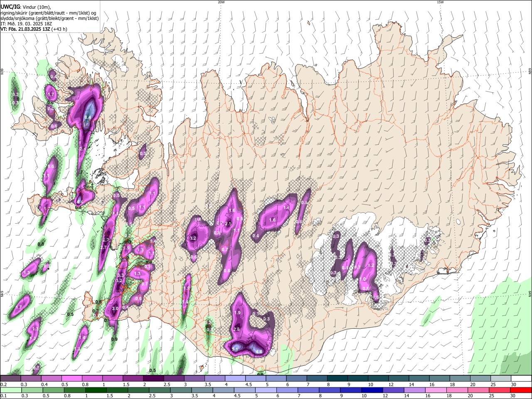
Task: Click the '2.1' value below the 8.4 peak
Action: pyautogui.click(x=82, y=149)
